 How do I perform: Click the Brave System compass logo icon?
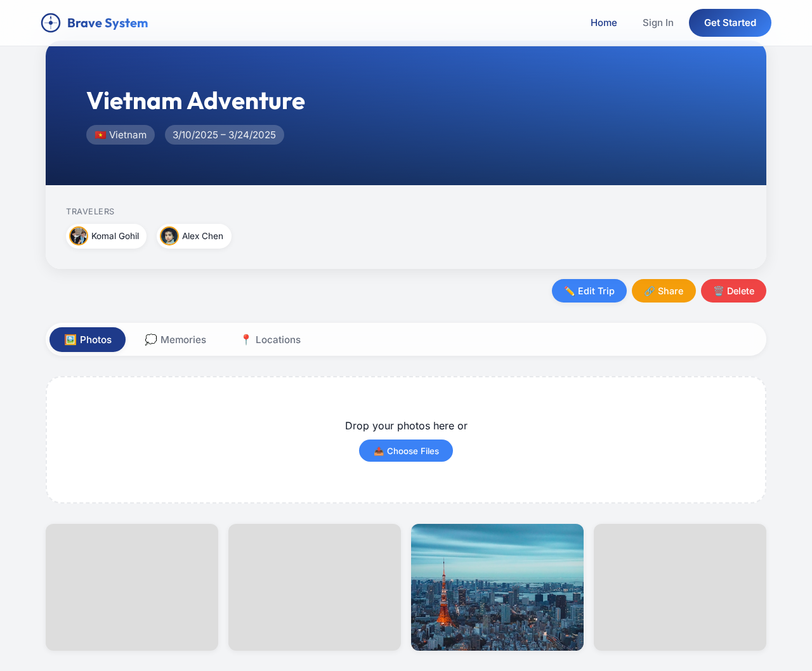[51, 23]
